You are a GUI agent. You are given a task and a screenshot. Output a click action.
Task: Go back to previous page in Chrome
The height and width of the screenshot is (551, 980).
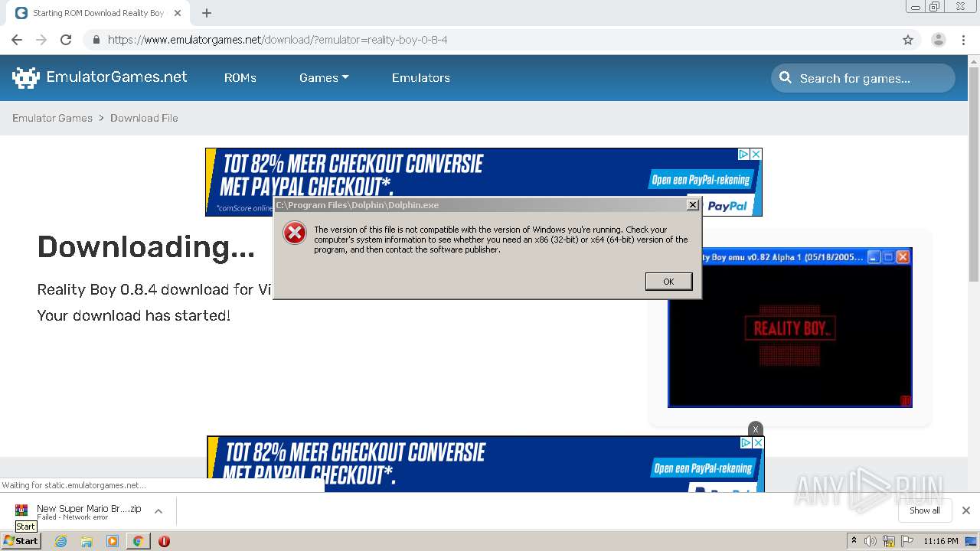17,40
